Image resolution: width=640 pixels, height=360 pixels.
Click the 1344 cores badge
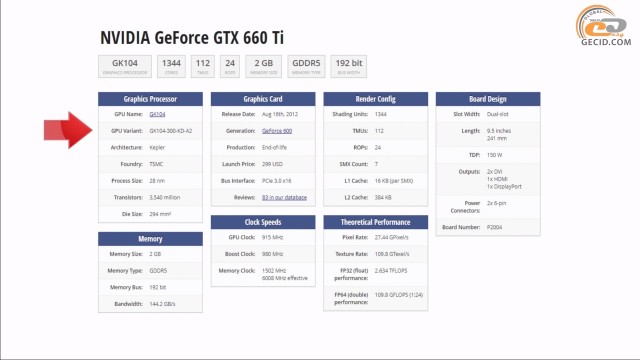pos(171,66)
